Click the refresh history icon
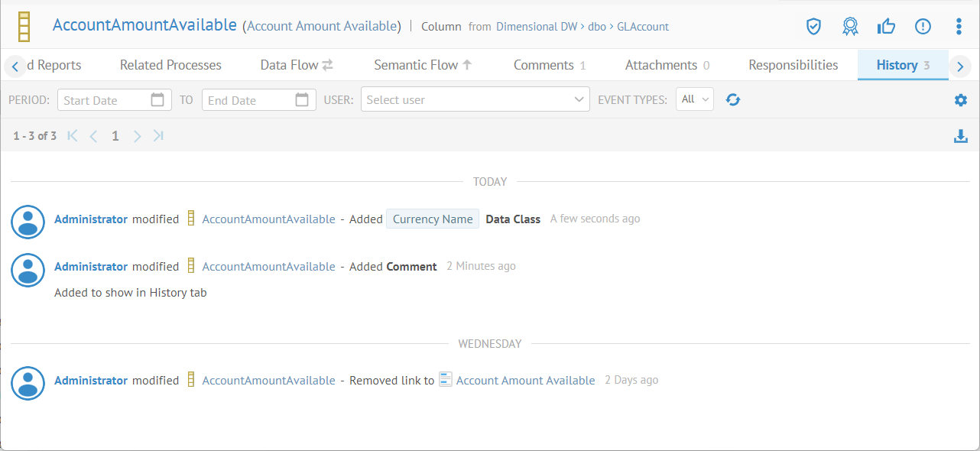 coord(733,99)
